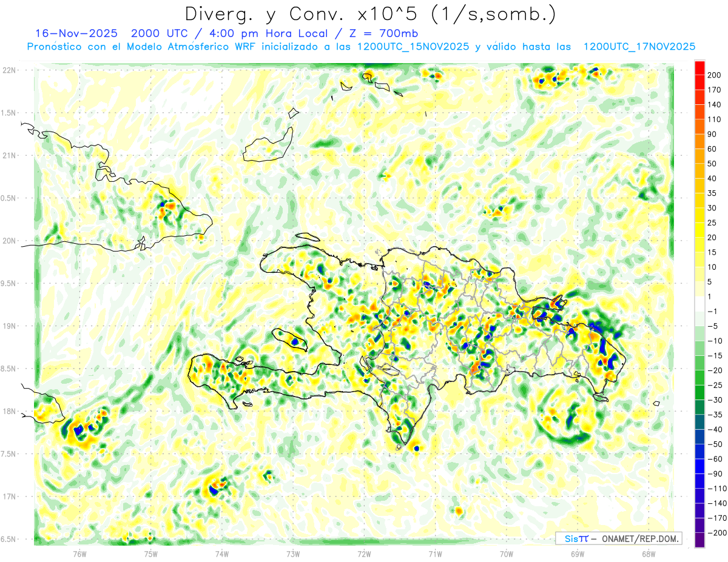728x562 pixels.
Task: Click the "50" value on the color scale
Action: [x=713, y=164]
